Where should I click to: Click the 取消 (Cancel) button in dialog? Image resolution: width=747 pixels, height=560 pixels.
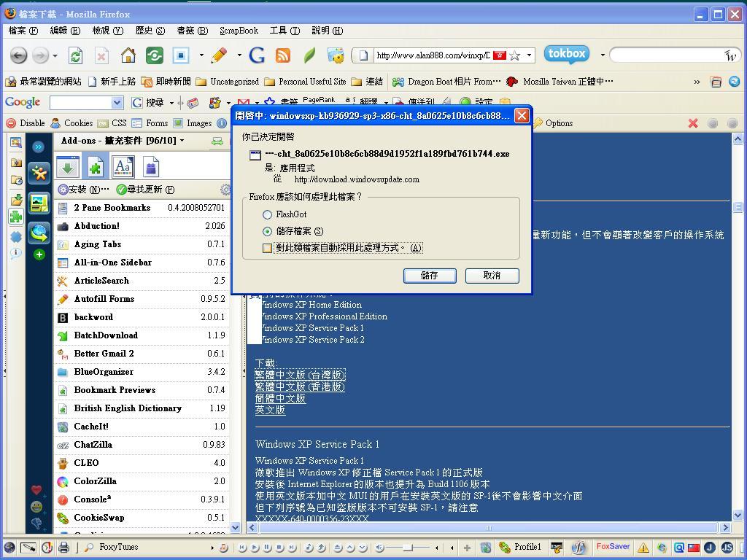[492, 276]
